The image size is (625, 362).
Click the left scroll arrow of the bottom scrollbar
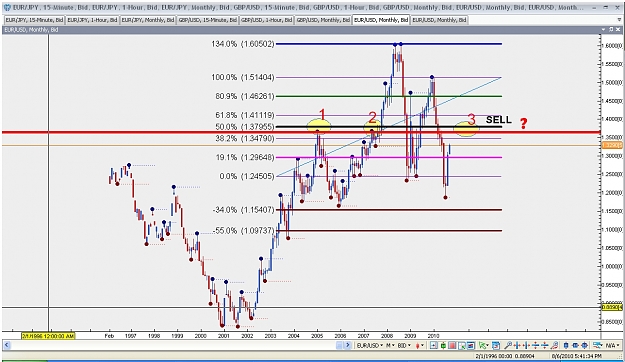(6, 345)
